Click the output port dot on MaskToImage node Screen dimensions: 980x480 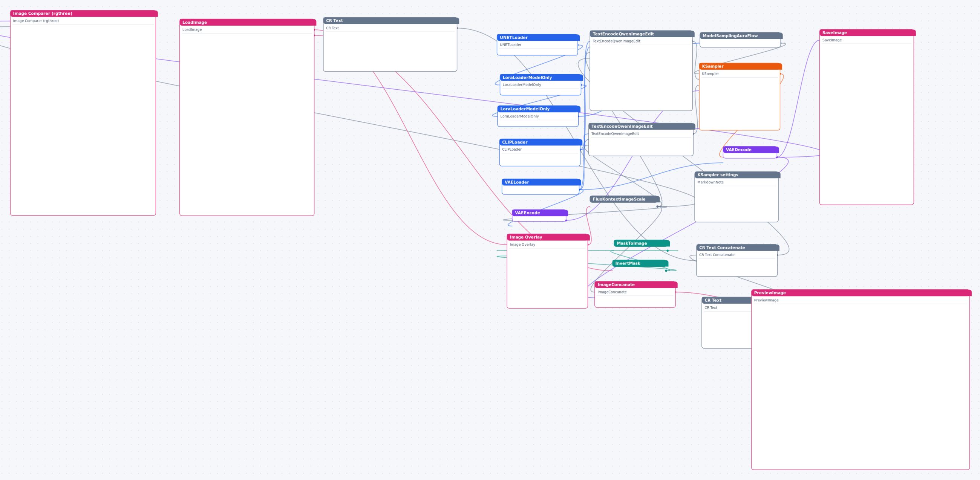tap(668, 251)
